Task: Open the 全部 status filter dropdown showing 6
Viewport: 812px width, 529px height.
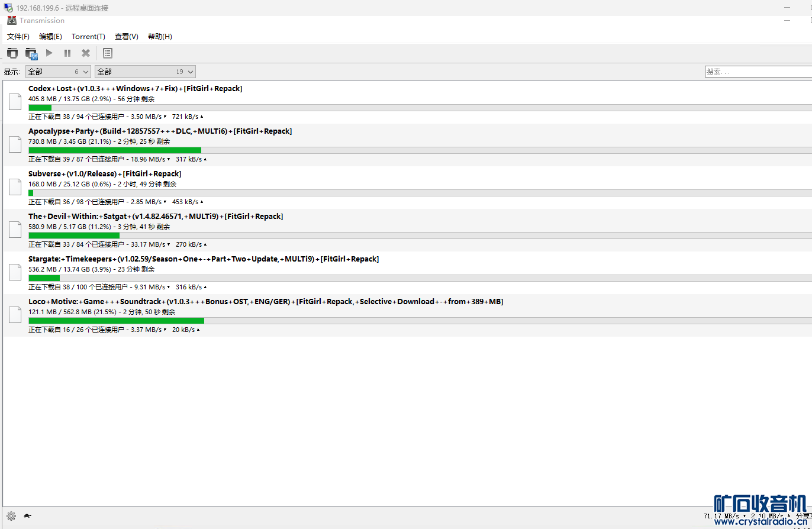Action: coord(58,72)
